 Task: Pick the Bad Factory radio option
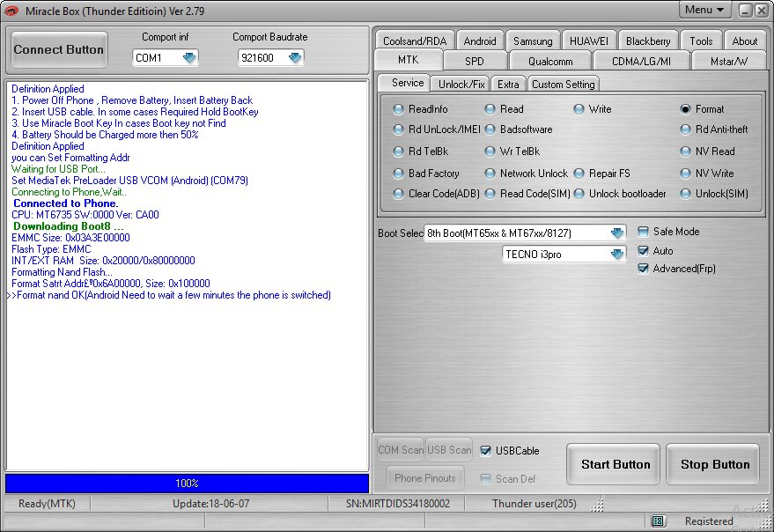click(398, 174)
